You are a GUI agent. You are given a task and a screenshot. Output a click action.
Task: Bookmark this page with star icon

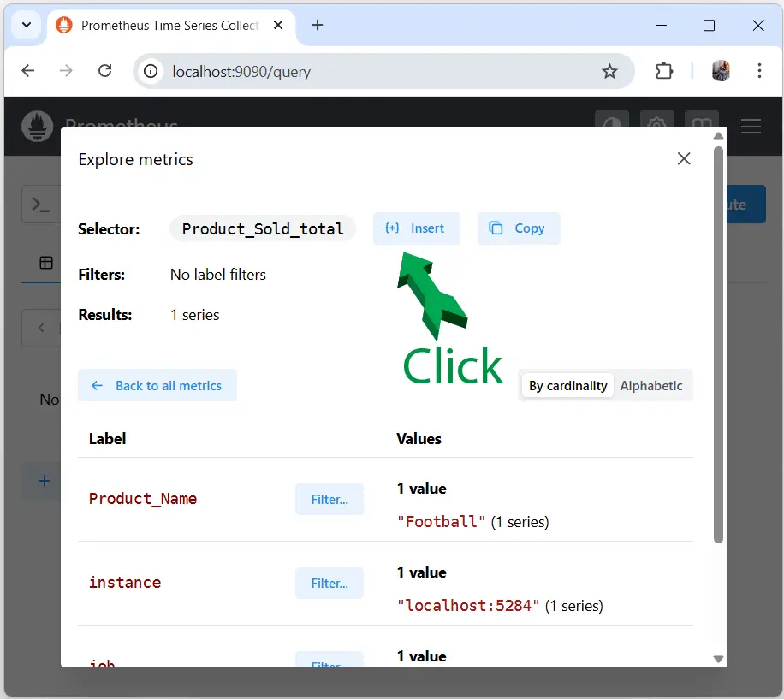click(x=609, y=72)
